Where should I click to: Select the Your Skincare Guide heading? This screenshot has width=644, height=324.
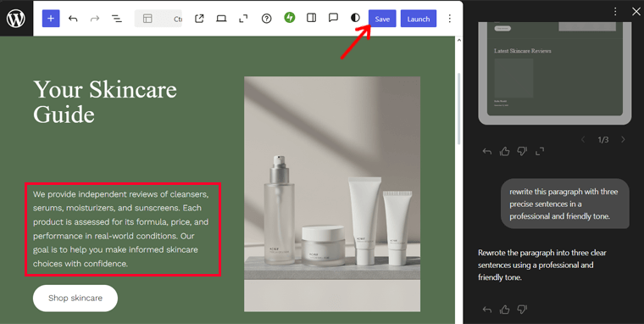[105, 102]
